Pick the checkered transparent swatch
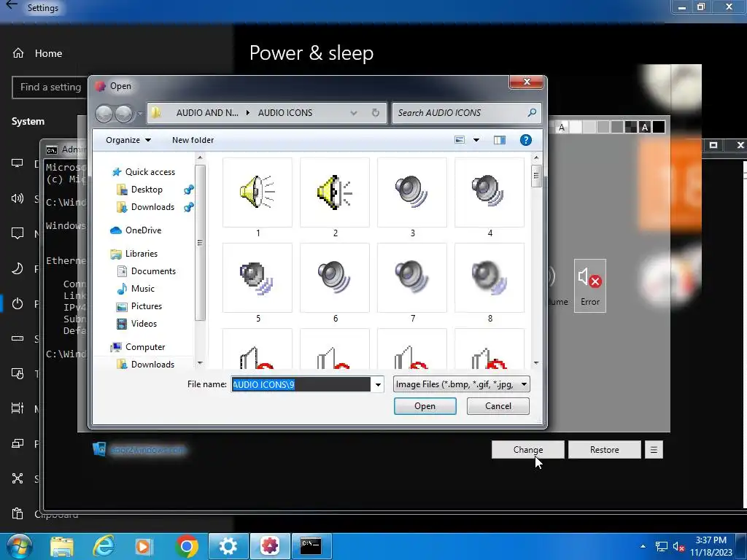 (631, 127)
